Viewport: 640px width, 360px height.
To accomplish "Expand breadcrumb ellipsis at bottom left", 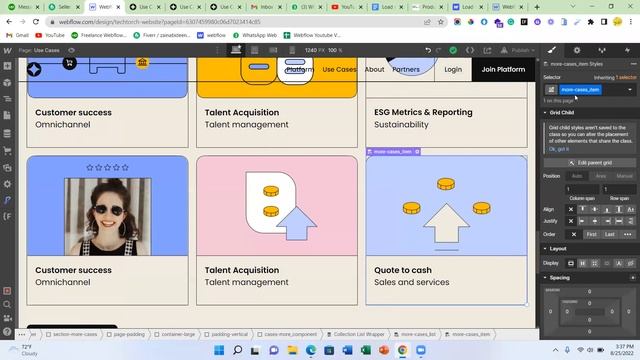I will click(22, 334).
